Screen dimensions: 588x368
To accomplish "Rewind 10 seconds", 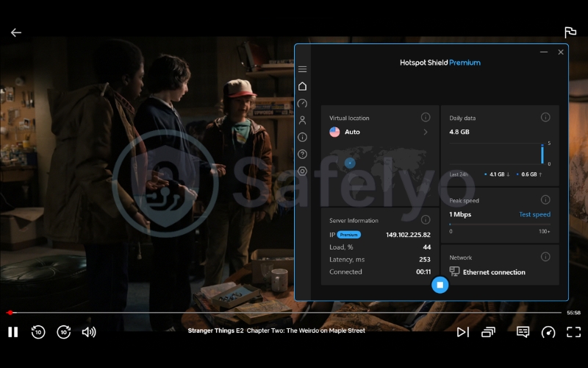I will pyautogui.click(x=38, y=332).
